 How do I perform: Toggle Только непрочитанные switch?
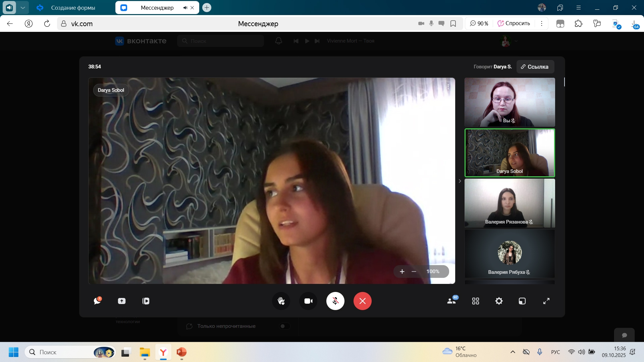(x=285, y=326)
